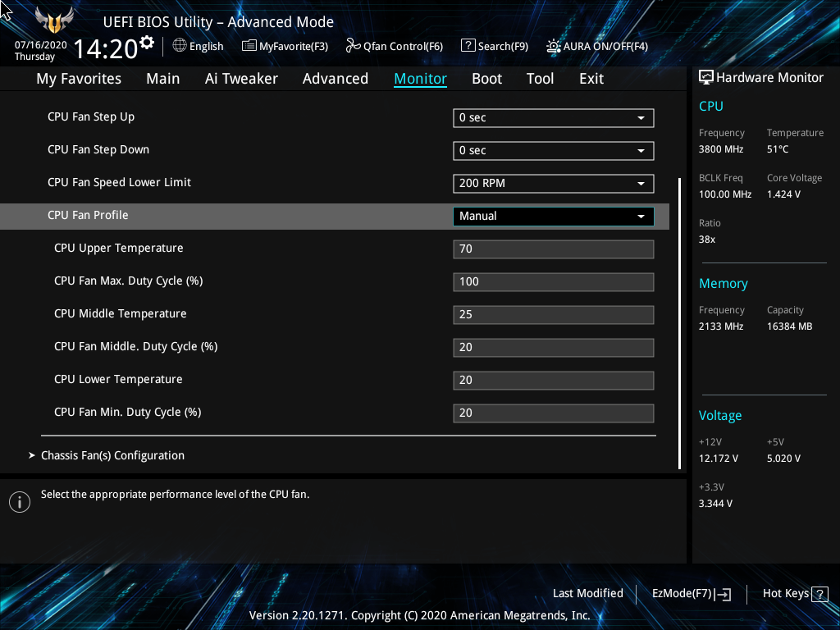Click the CPU Lower Temperature label

coord(118,379)
